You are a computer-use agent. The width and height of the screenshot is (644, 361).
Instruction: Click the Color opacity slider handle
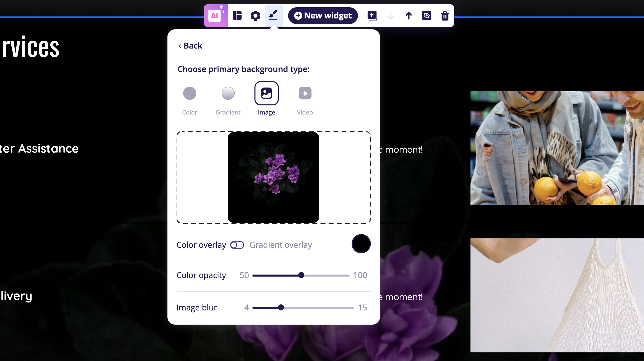tap(301, 275)
